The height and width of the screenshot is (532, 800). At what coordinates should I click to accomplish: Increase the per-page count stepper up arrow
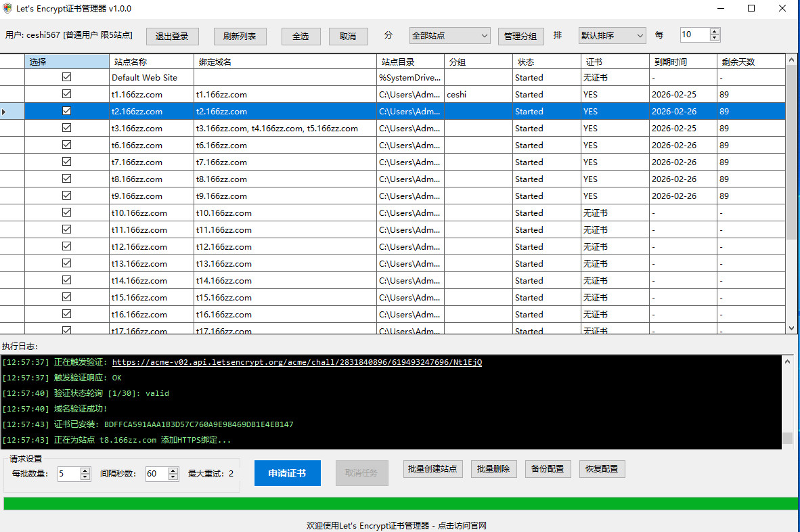tap(715, 32)
